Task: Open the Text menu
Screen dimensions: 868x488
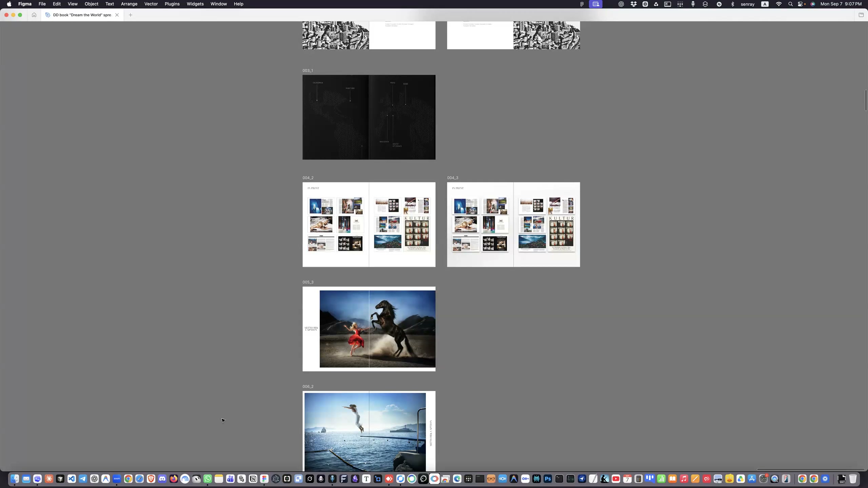Action: click(110, 4)
